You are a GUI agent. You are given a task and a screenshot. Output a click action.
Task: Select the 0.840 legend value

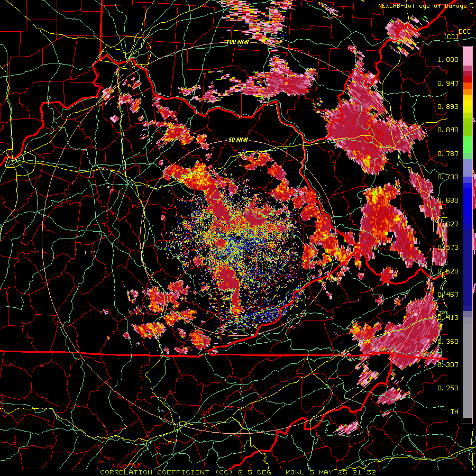[448, 130]
